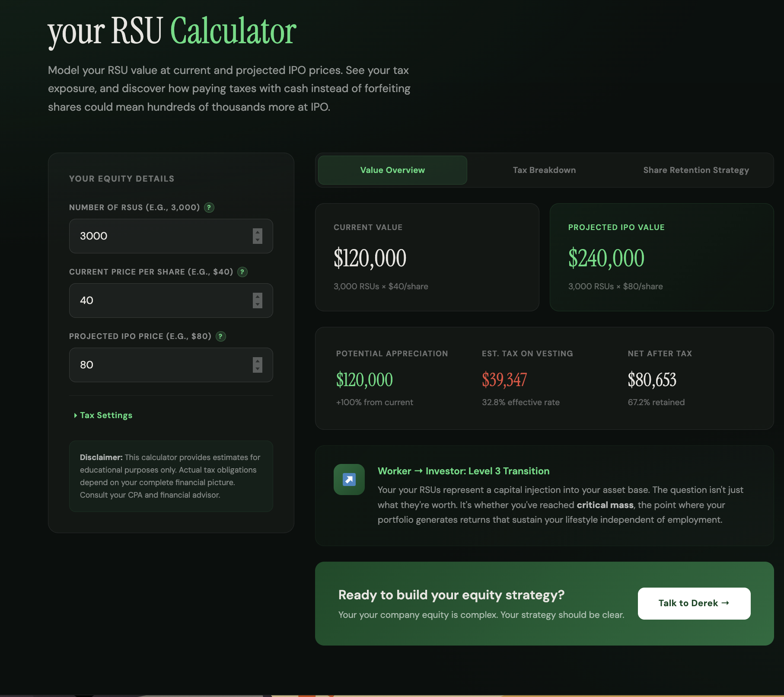Increase Number of RSUs with the up arrow
The image size is (784, 697).
tap(258, 232)
